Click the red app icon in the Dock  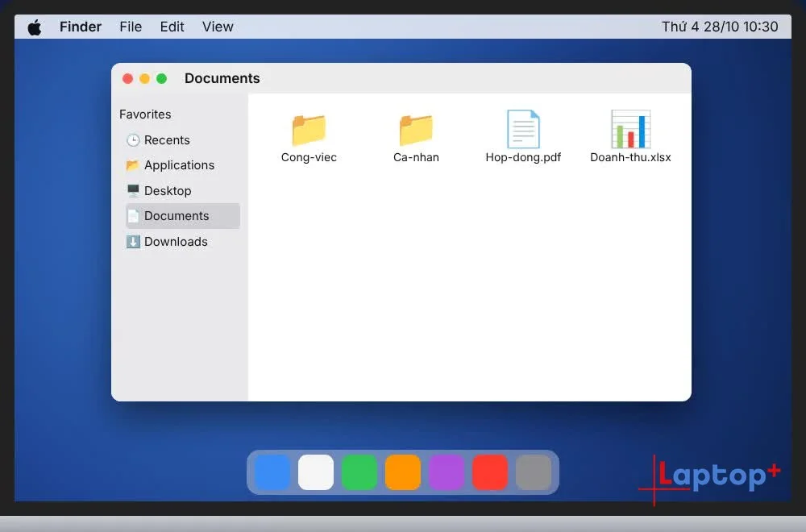490,472
